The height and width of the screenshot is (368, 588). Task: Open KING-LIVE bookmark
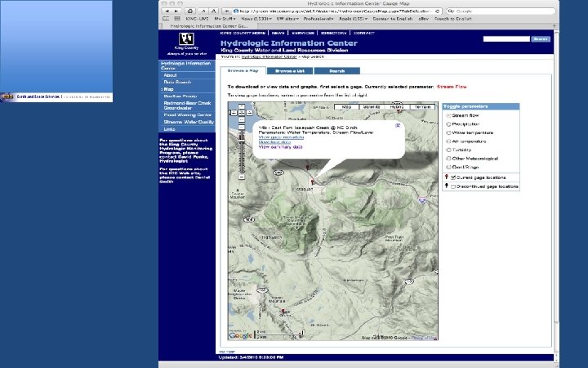point(197,18)
